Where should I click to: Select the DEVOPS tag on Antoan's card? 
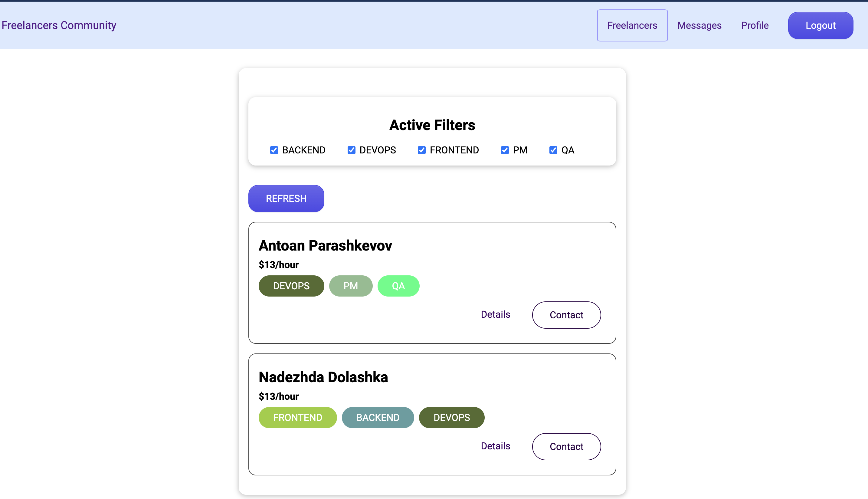(x=291, y=285)
